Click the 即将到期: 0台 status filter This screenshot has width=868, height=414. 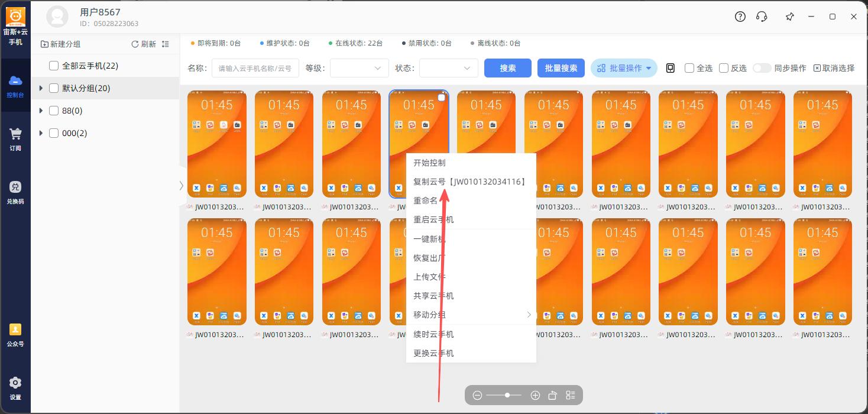pos(216,43)
